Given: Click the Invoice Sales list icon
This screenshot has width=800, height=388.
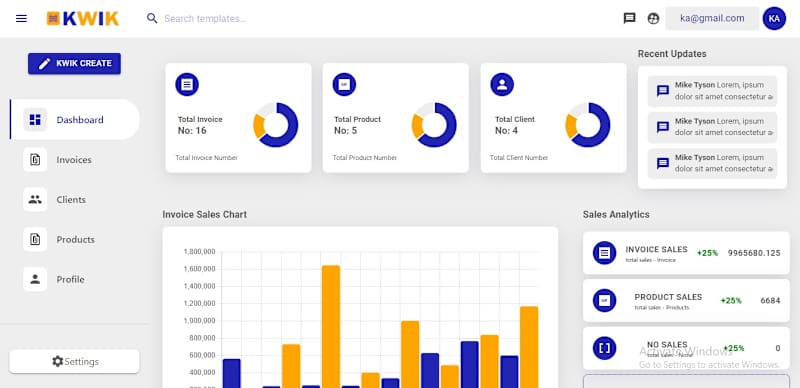Looking at the screenshot, I should tap(605, 253).
